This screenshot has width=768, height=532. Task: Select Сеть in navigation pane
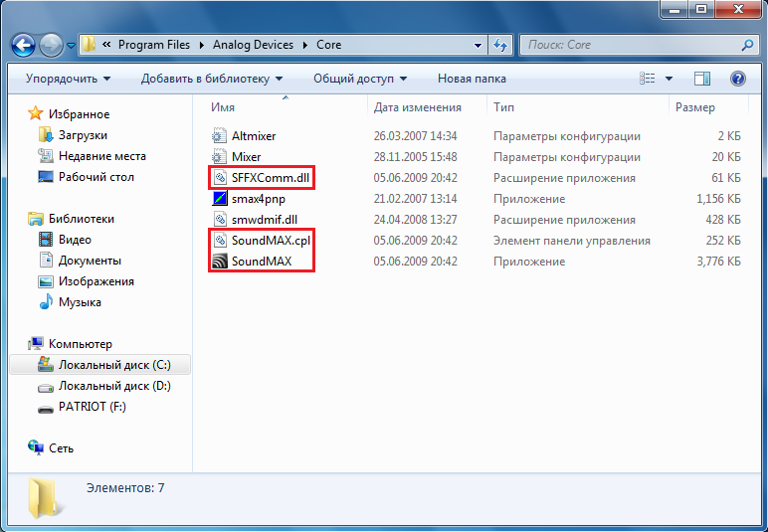click(62, 448)
